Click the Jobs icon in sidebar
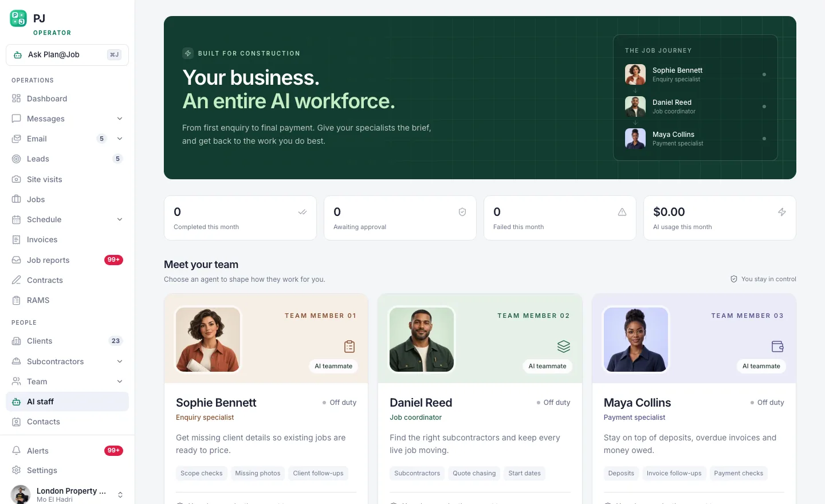The image size is (825, 504). (x=16, y=199)
